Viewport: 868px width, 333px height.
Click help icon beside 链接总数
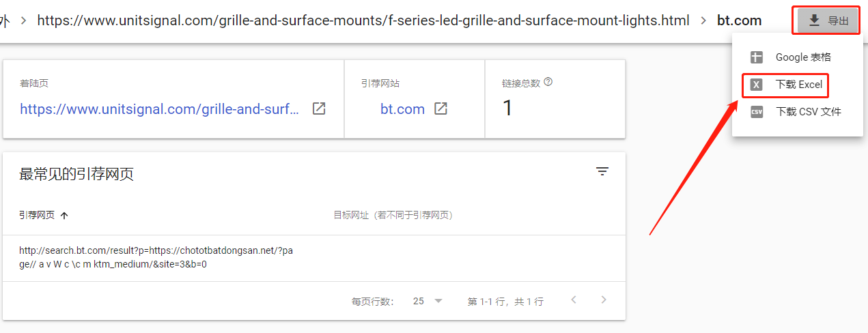[548, 82]
